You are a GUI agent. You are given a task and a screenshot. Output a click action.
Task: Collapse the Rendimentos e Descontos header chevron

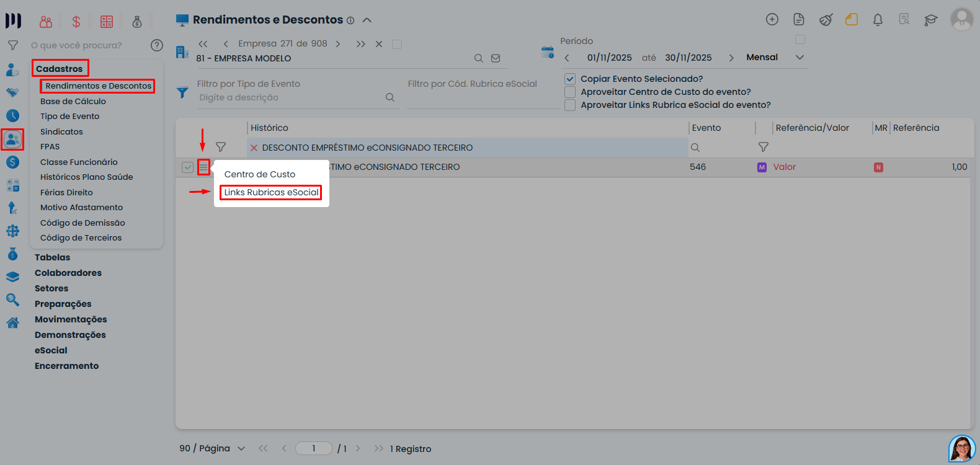[x=367, y=20]
